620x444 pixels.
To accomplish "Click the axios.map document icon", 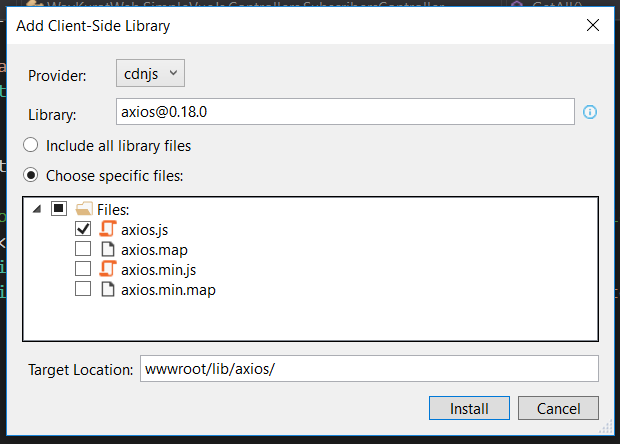I will [108, 249].
